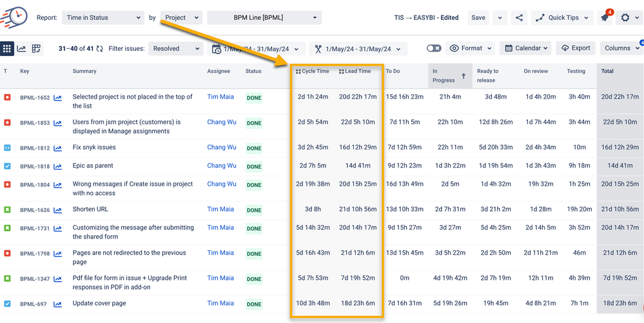Screen dimensions: 644x323
Task: Click the refresh arrows next to 41
Action: pos(99,48)
